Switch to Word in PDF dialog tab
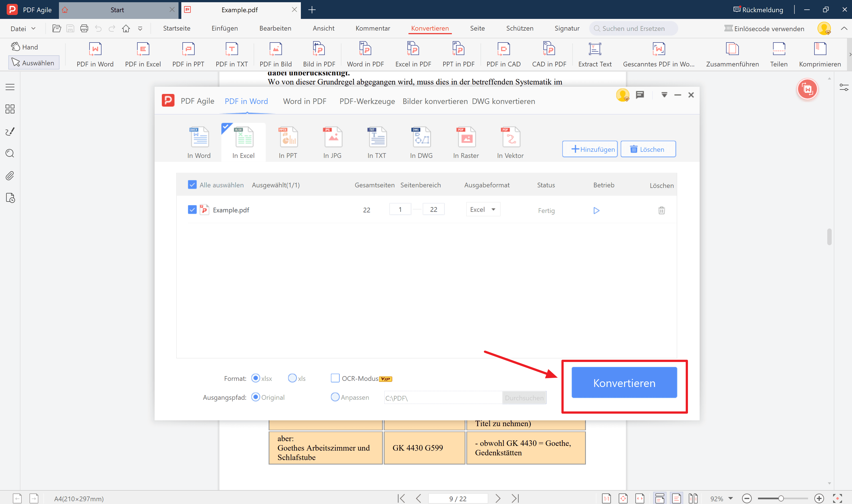The height and width of the screenshot is (504, 852). 305,101
